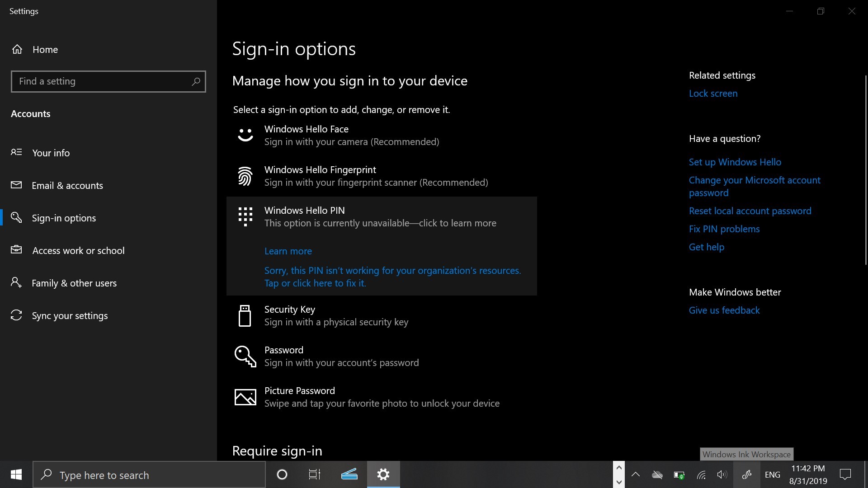
Task: Click Reset local account password link
Action: 750,211
